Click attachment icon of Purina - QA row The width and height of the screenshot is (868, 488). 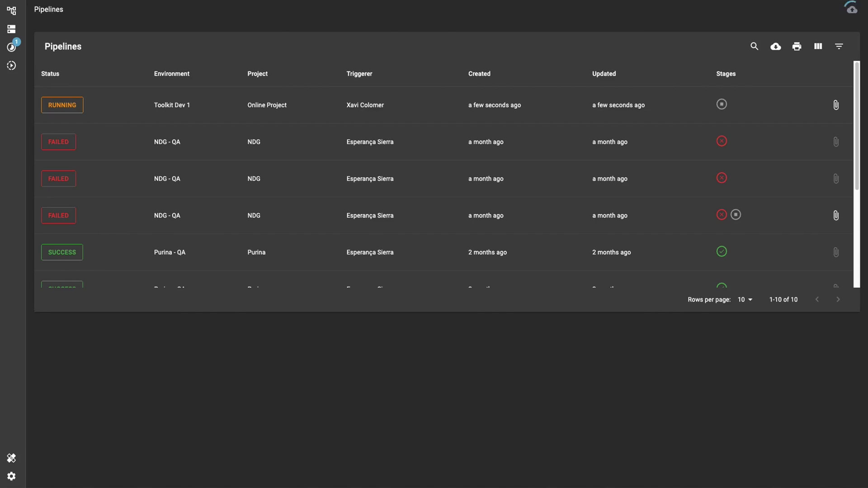(x=836, y=252)
